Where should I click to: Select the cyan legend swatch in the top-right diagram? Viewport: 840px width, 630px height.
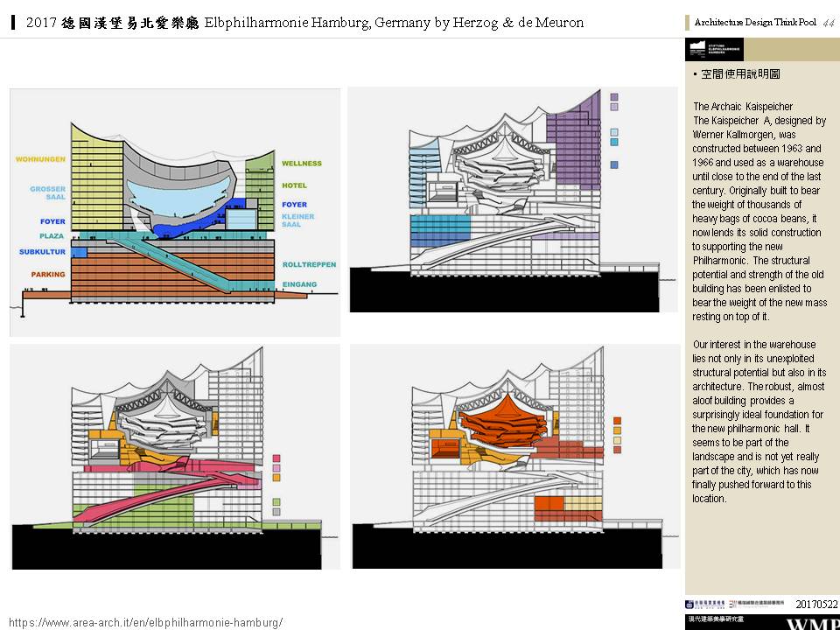click(x=614, y=142)
